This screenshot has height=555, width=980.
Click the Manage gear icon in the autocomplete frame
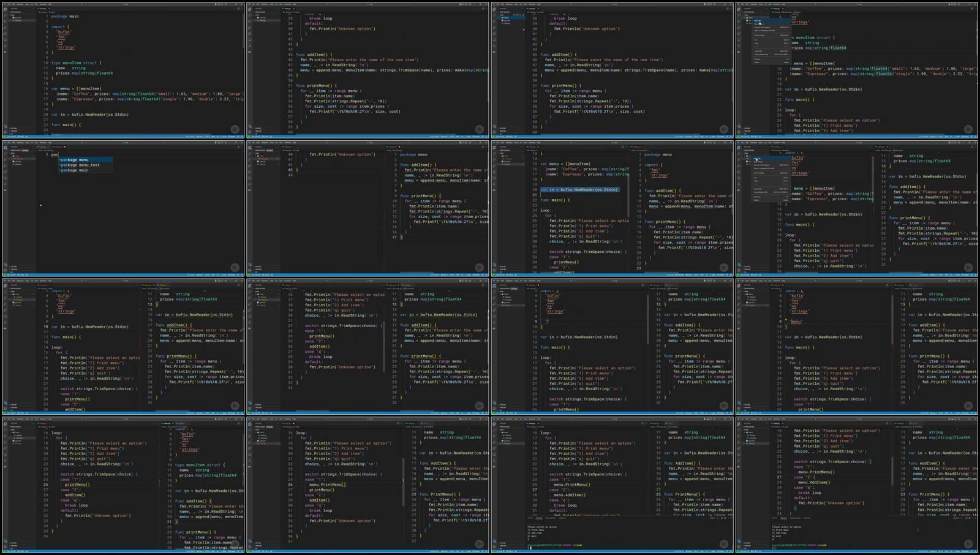(5, 270)
